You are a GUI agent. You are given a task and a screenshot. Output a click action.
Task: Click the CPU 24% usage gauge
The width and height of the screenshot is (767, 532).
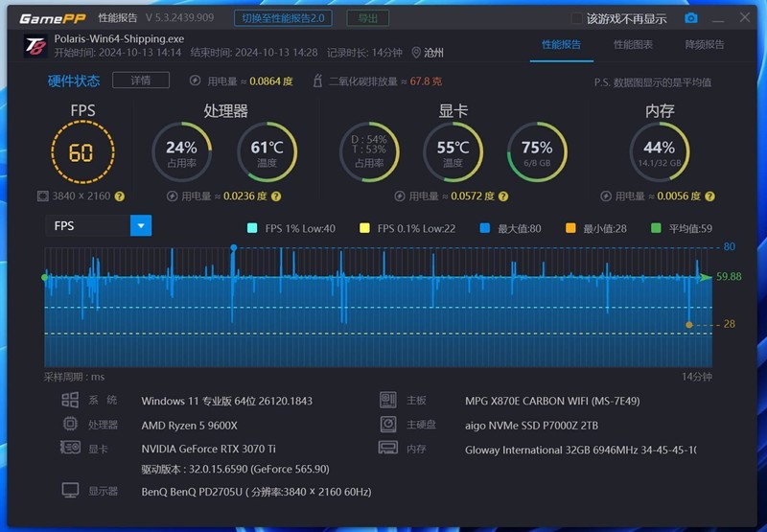tap(181, 152)
